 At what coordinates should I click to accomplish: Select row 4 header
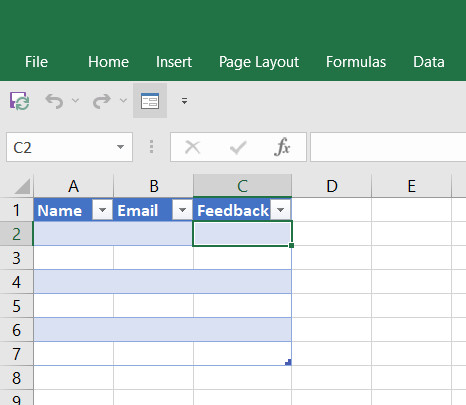(x=16, y=282)
